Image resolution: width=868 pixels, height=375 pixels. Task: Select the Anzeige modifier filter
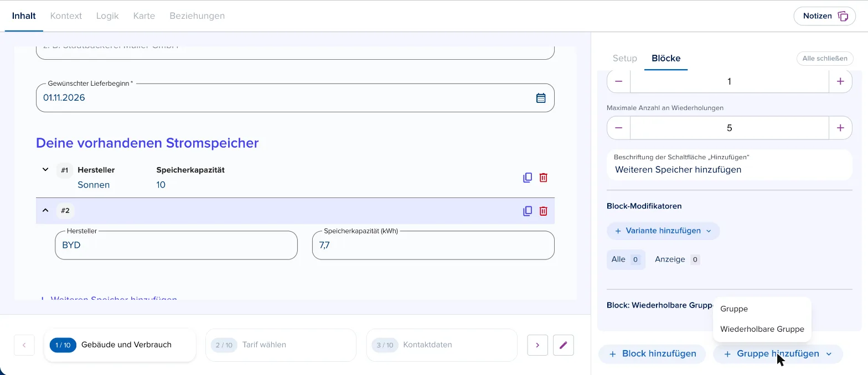(677, 259)
